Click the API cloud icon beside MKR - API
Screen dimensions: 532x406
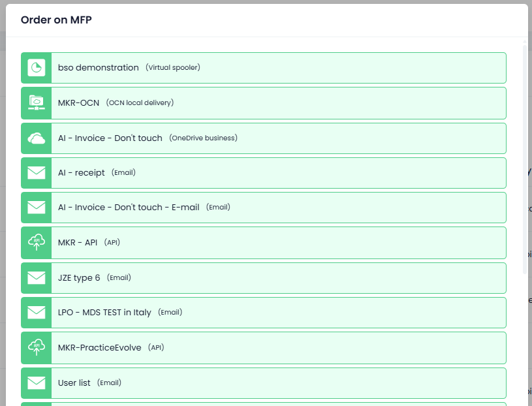36,243
